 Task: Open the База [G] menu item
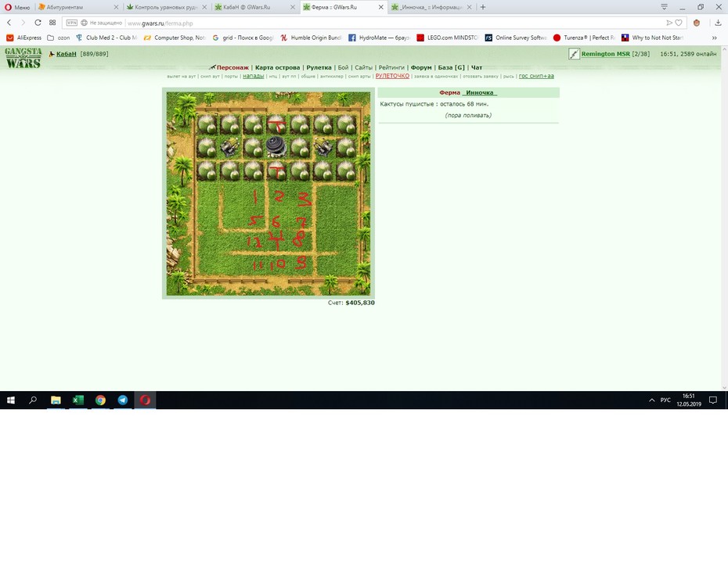tap(452, 67)
